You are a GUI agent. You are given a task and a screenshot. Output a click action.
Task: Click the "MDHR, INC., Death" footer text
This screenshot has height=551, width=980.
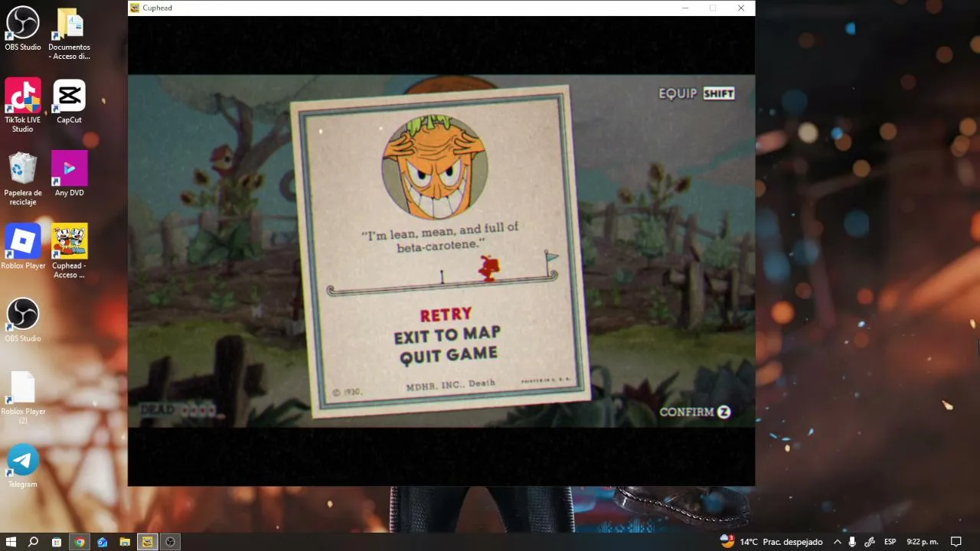pyautogui.click(x=451, y=385)
